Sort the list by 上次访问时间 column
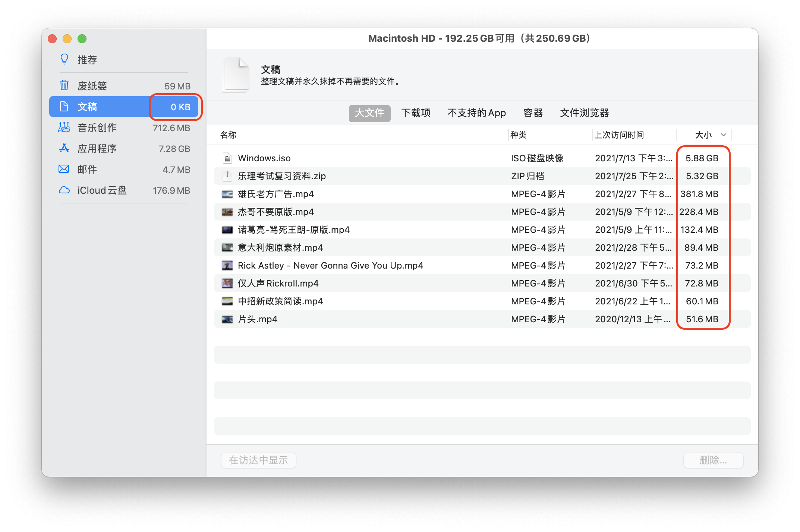Viewport: 800px width, 532px height. point(619,135)
